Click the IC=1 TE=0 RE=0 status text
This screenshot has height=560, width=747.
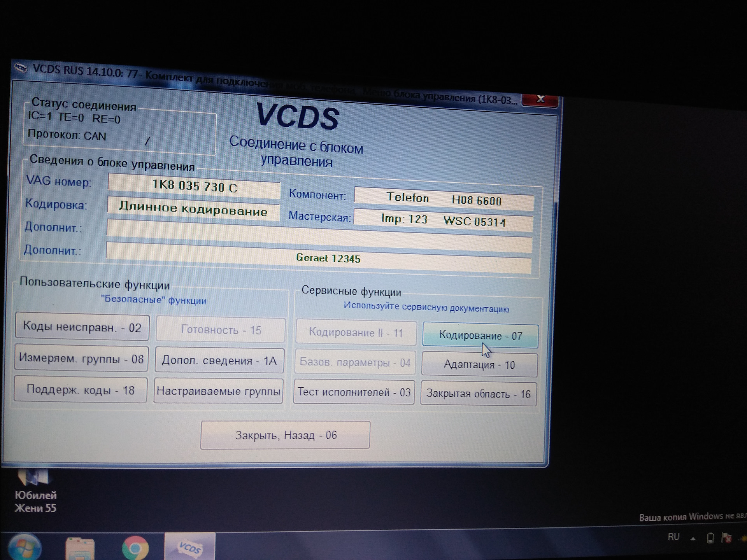pos(74,117)
